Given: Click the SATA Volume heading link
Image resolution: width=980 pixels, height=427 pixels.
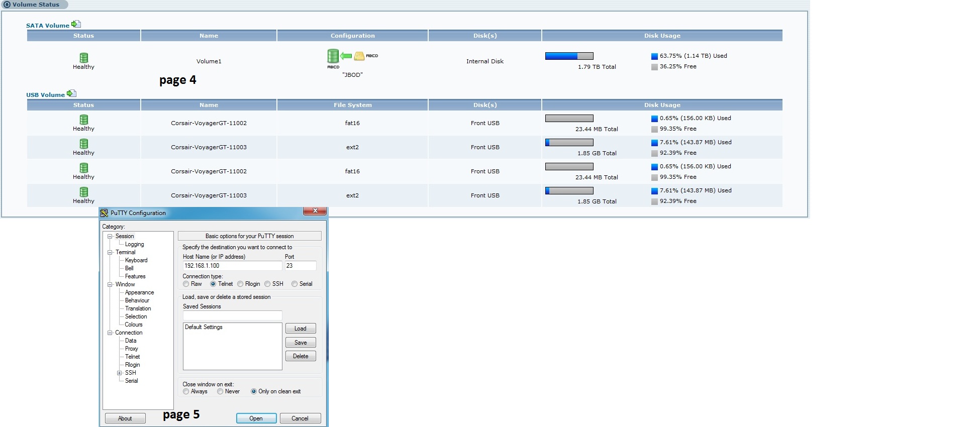Looking at the screenshot, I should pos(48,26).
